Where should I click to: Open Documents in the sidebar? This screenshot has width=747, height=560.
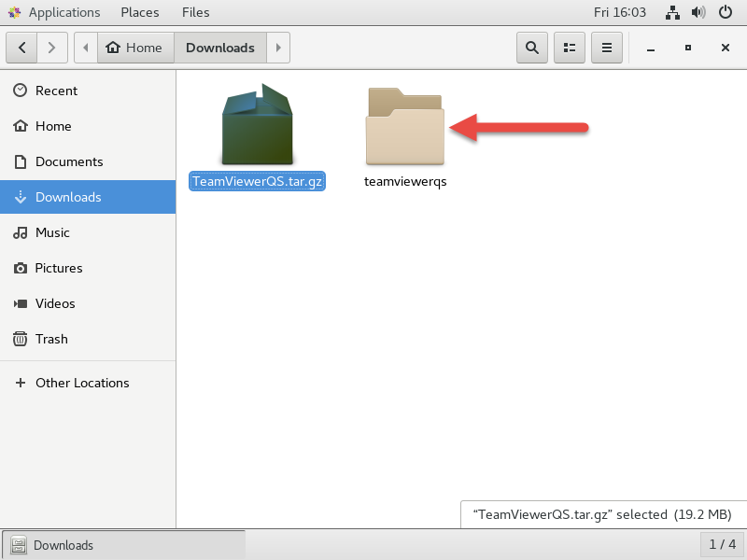(x=88, y=161)
